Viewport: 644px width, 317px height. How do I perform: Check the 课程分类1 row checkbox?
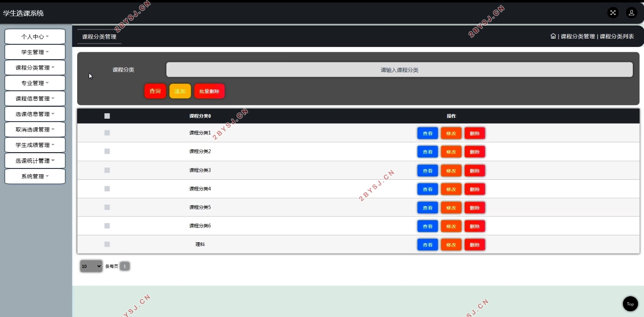tap(107, 133)
